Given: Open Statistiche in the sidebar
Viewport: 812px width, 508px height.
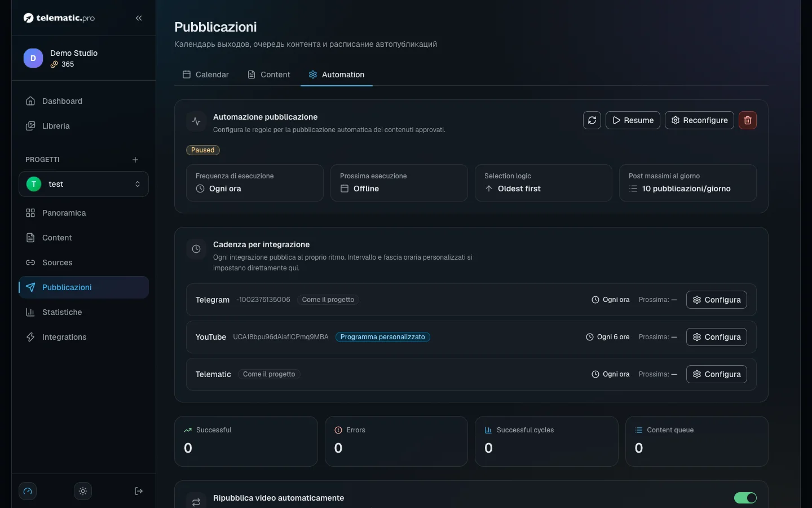Looking at the screenshot, I should coord(83,312).
